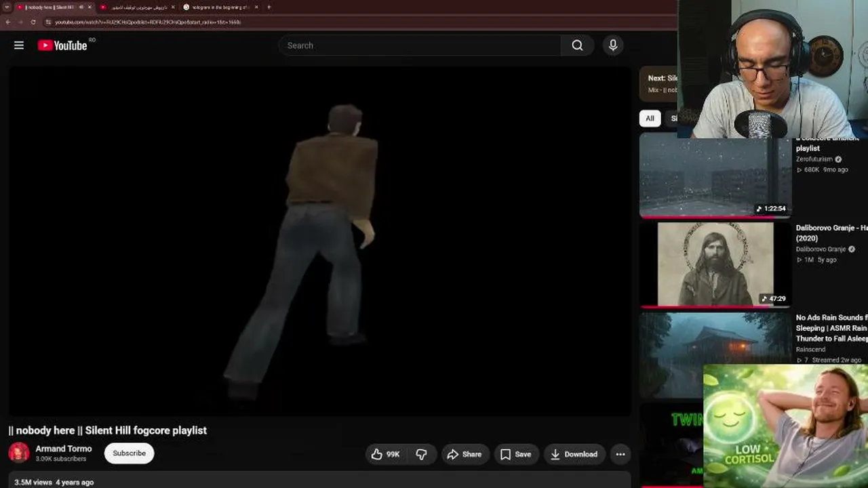Go back with the browser back arrow
The width and height of the screenshot is (868, 488).
click(x=7, y=22)
